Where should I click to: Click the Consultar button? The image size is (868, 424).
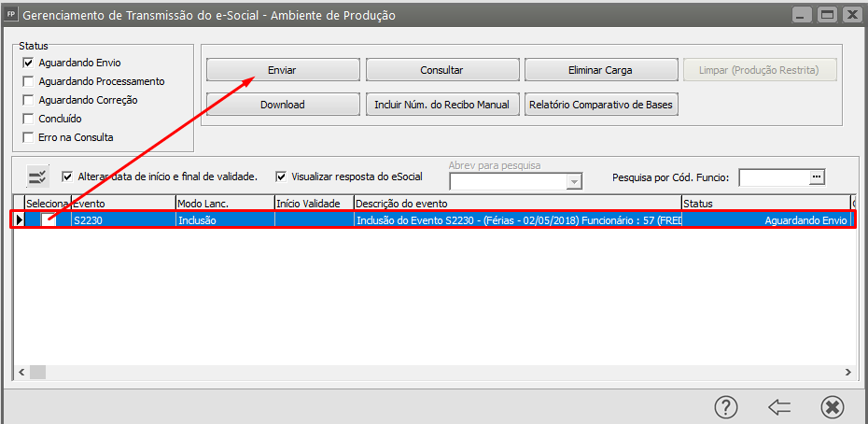coord(441,70)
